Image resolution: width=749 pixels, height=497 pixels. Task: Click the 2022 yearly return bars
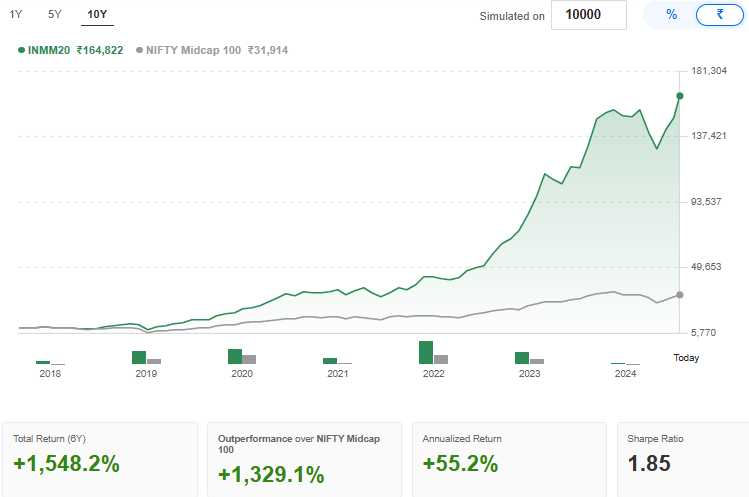coord(433,353)
